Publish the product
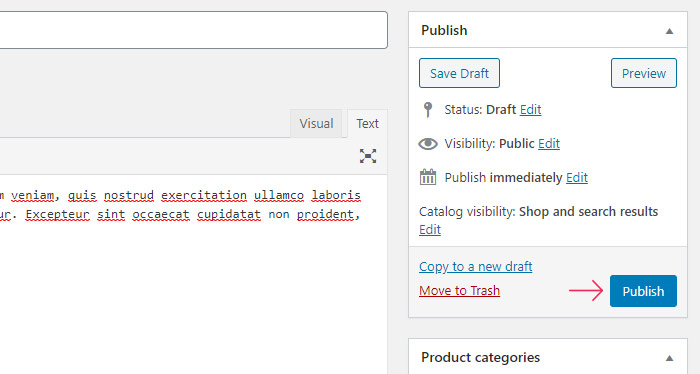The image size is (700, 374). [x=643, y=291]
